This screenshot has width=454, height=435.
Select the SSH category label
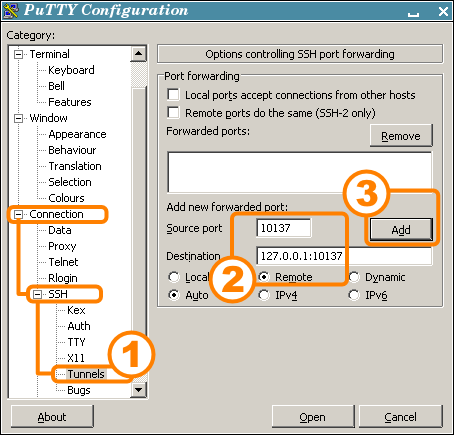58,294
